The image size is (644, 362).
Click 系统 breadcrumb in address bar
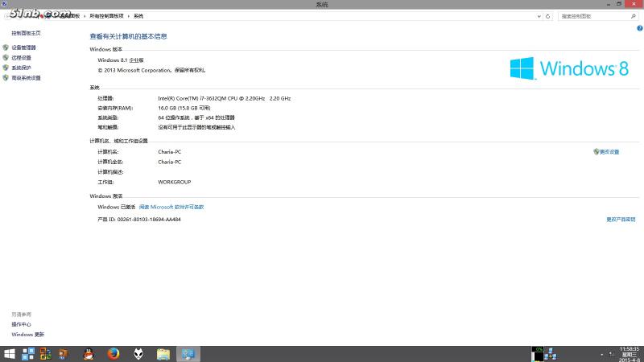[x=138, y=16]
